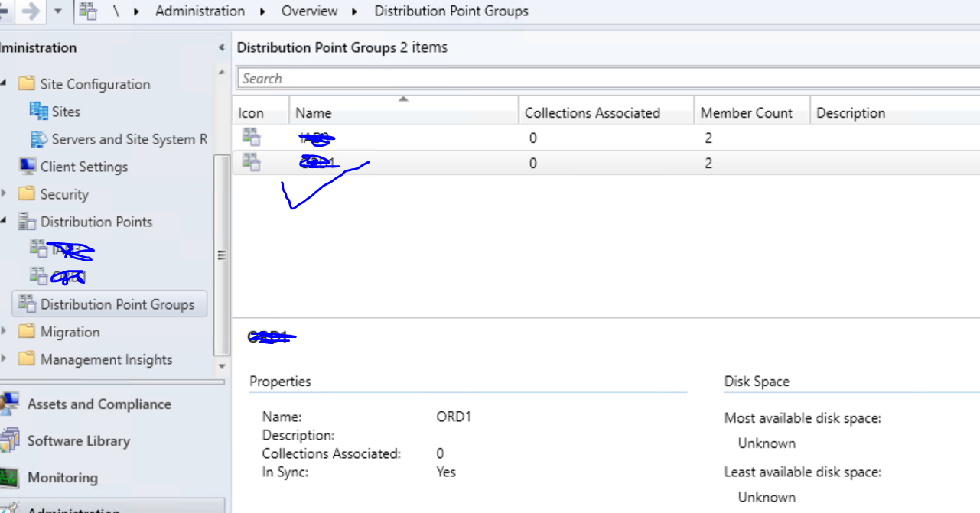Image resolution: width=980 pixels, height=513 pixels.
Task: Open the Monitoring workspace icon
Action: [x=11, y=477]
